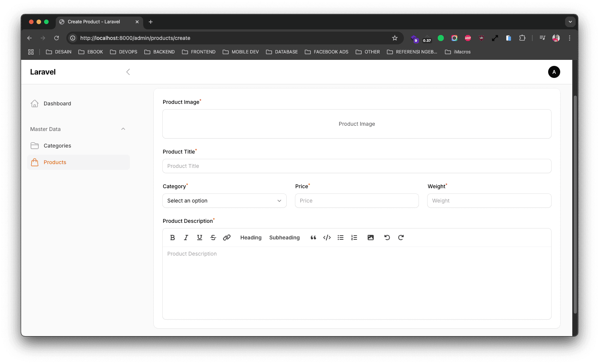Open the Category select dropdown
Screen dimensions: 599x364
[224, 201]
